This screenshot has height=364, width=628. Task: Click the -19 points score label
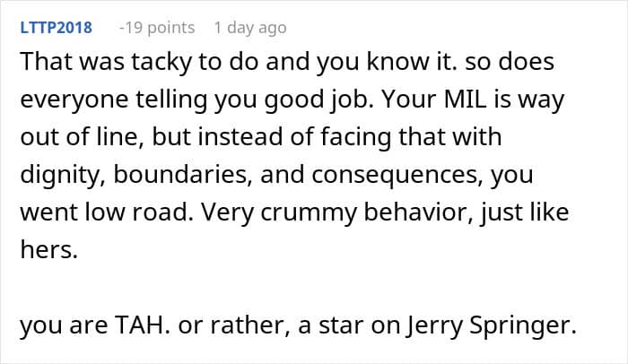pyautogui.click(x=157, y=28)
